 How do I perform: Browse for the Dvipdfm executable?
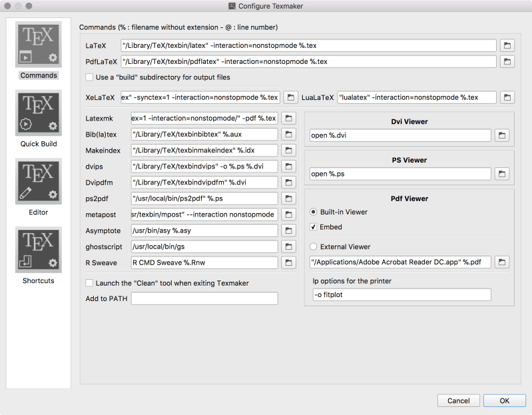click(x=288, y=183)
